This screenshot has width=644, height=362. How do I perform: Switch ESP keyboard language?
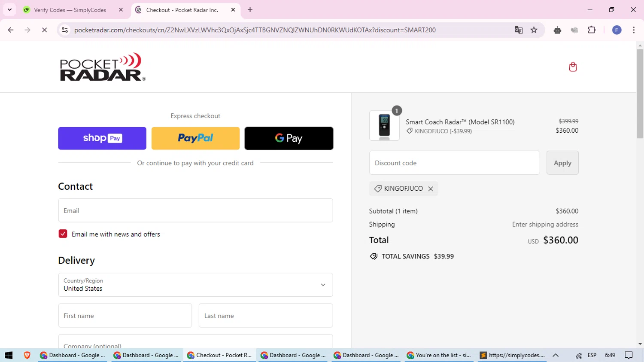coord(592,355)
